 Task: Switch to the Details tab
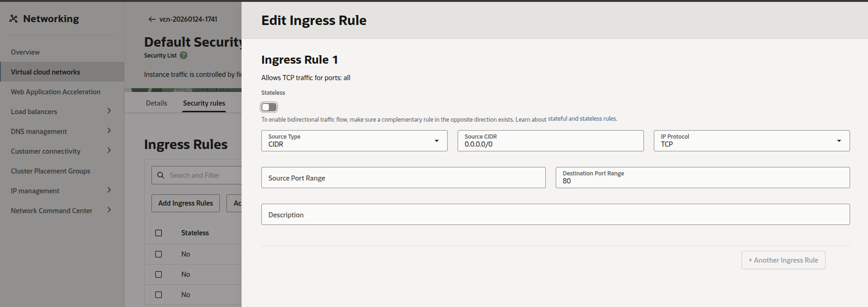[x=157, y=103]
